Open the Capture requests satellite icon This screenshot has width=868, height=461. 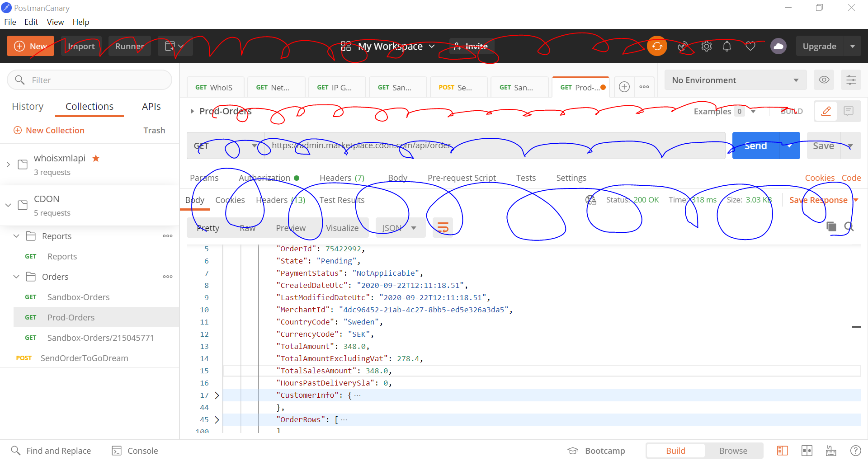point(683,46)
